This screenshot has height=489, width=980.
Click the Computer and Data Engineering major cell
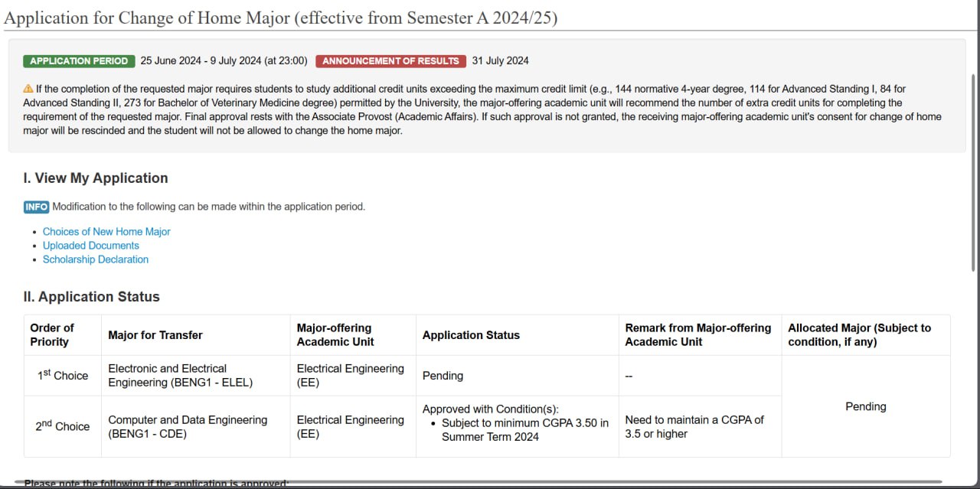[188, 426]
